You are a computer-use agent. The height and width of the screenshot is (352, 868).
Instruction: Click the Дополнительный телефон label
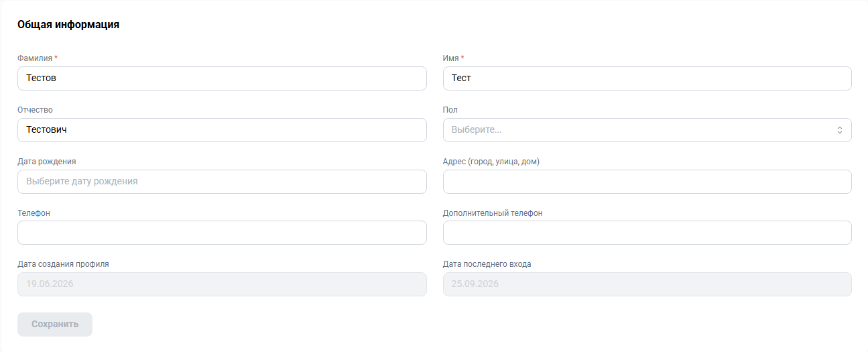pyautogui.click(x=493, y=213)
